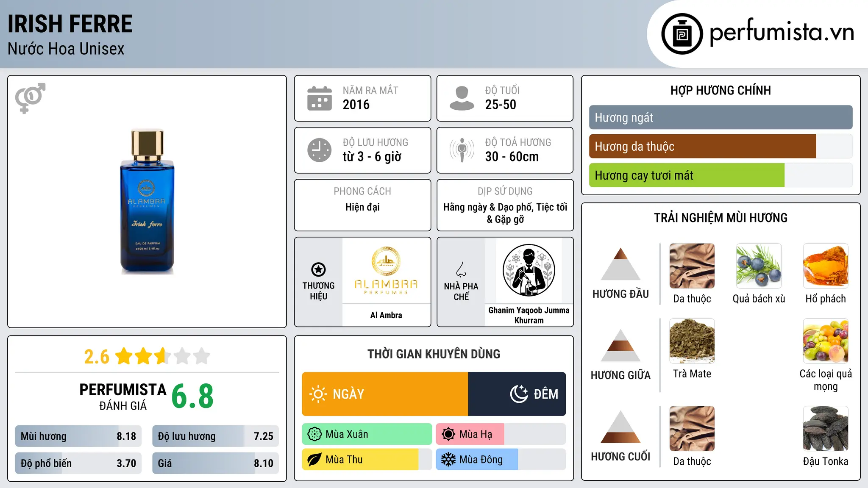Click the perfumer illustration portrait
Image resolution: width=868 pixels, height=488 pixels.
click(529, 270)
